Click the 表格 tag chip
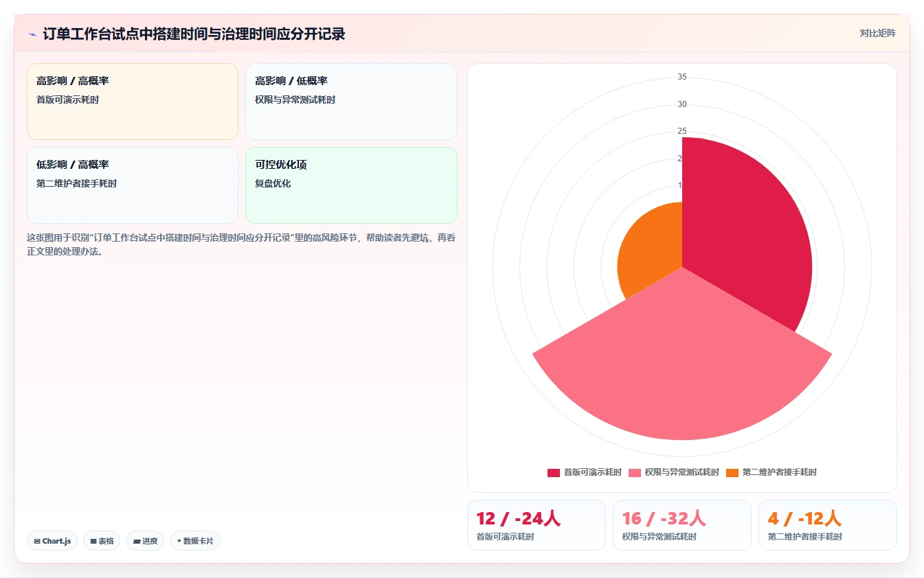This screenshot has width=924, height=578. (x=102, y=541)
